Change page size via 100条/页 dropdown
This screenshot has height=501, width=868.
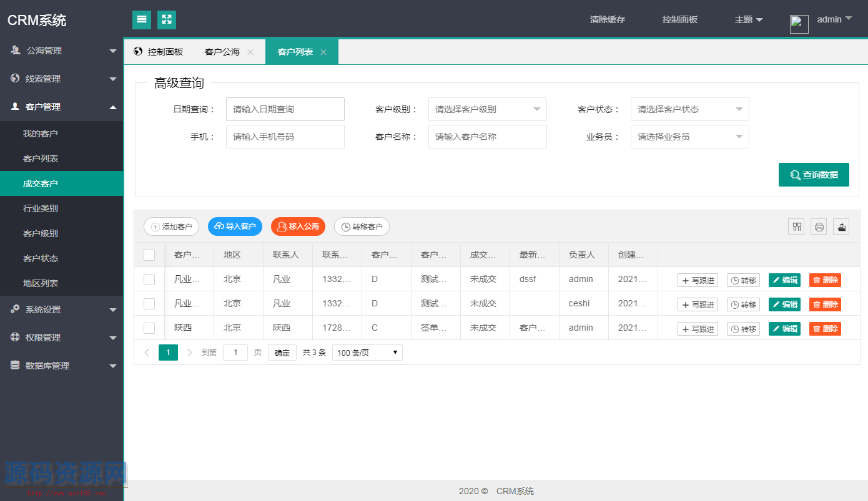[x=367, y=353]
